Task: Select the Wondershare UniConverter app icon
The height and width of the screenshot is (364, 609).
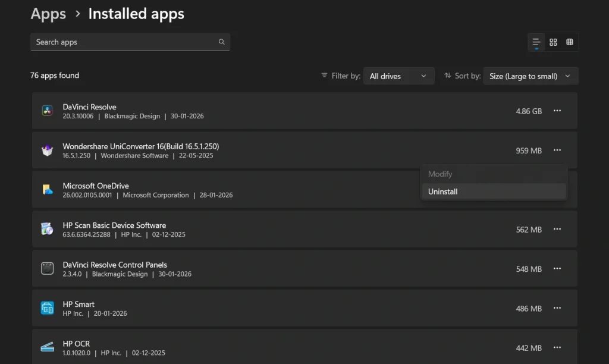Action: (47, 150)
